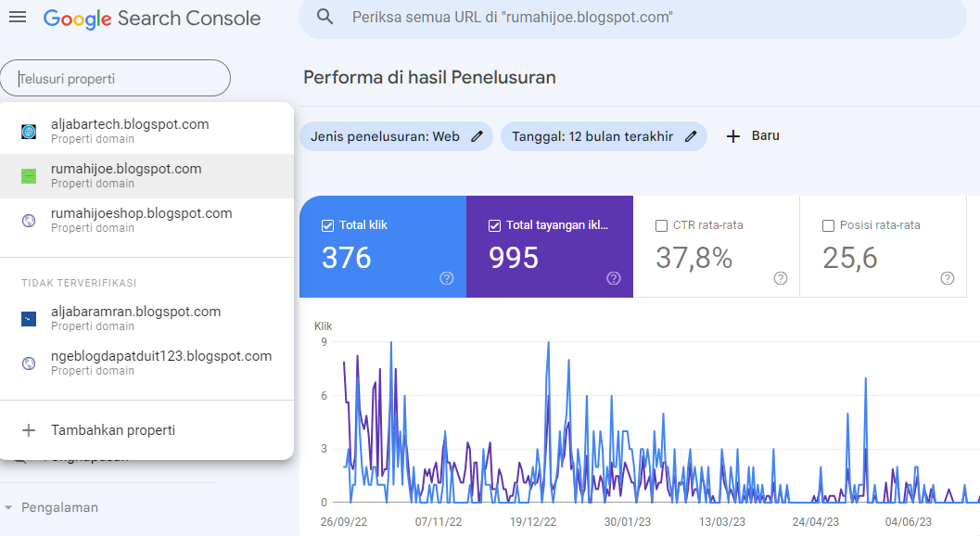Click the 04/06/23 chart date label
This screenshot has height=536, width=980.
pos(908,522)
